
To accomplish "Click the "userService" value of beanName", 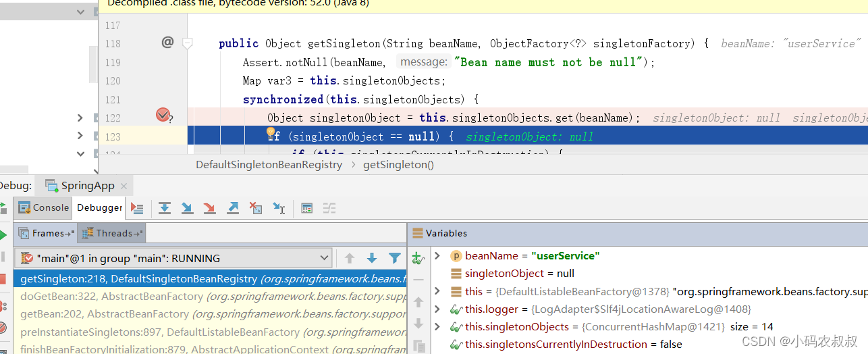I will pos(565,256).
